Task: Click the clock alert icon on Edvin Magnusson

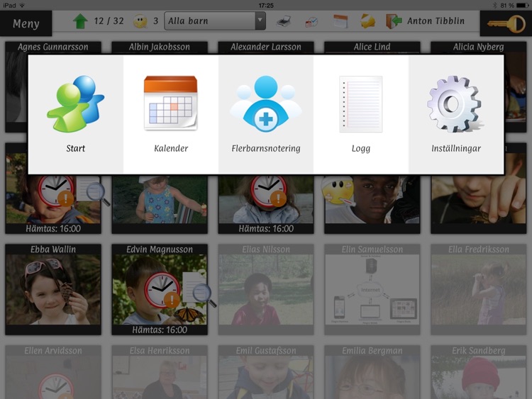Action: click(162, 290)
